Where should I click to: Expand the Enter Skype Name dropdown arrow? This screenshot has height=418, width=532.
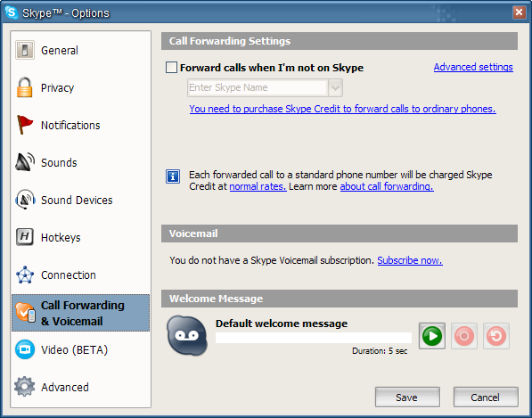[335, 88]
